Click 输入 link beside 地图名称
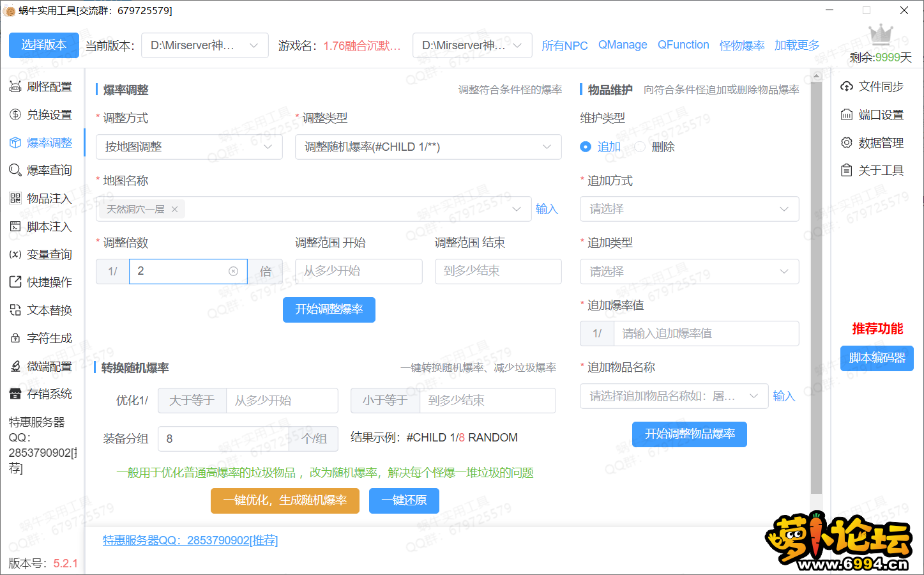The image size is (924, 575). 547,209
